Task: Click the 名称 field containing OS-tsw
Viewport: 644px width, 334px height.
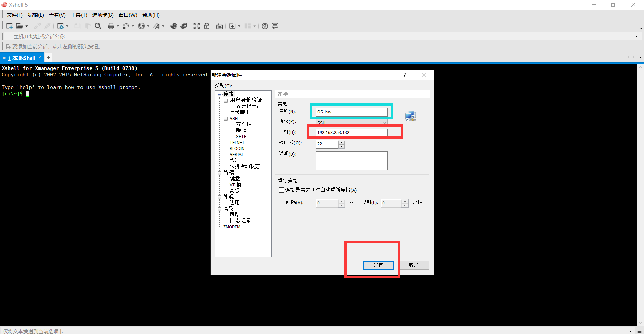Action: pyautogui.click(x=352, y=112)
